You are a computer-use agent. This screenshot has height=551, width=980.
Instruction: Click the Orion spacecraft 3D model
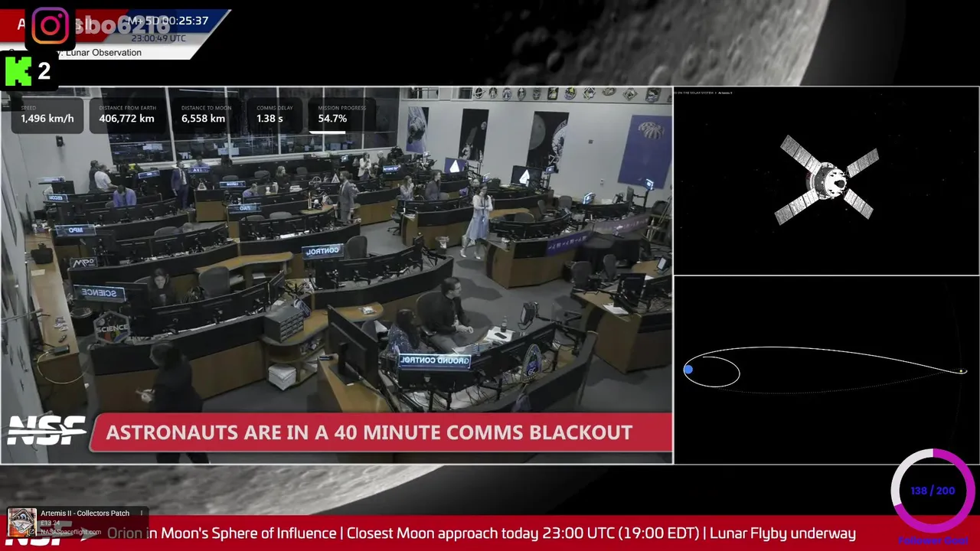click(828, 180)
